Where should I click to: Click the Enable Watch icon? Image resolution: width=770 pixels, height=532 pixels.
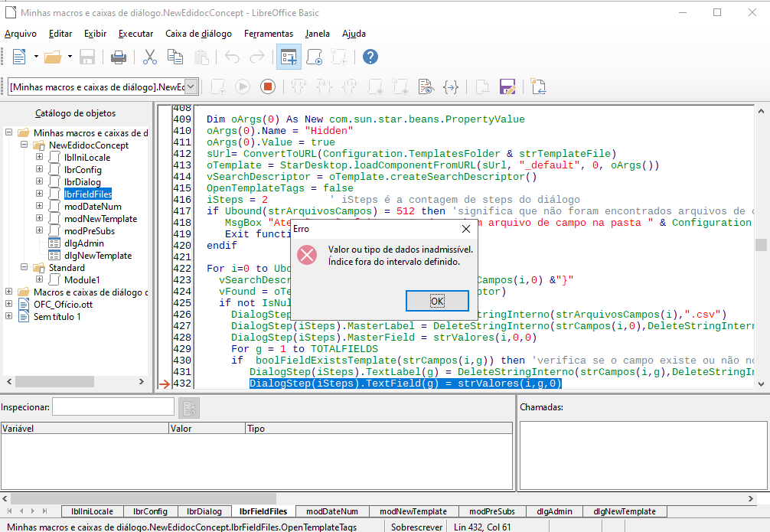coord(426,87)
